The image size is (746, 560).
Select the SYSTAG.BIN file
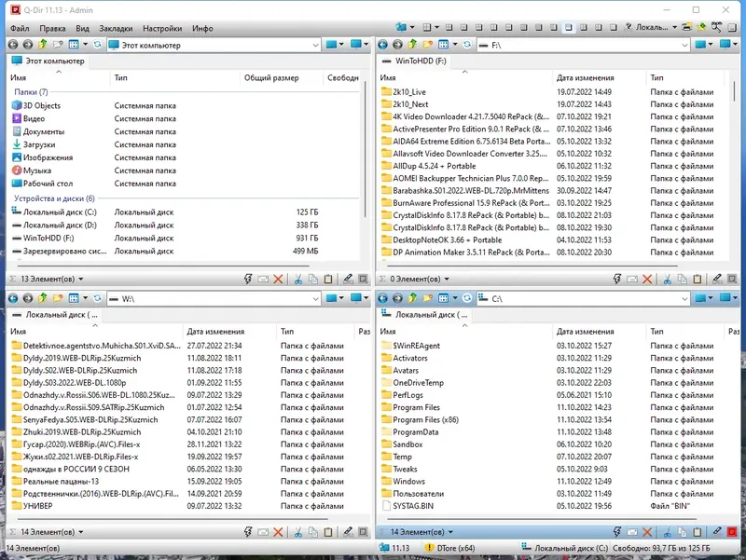(412, 506)
